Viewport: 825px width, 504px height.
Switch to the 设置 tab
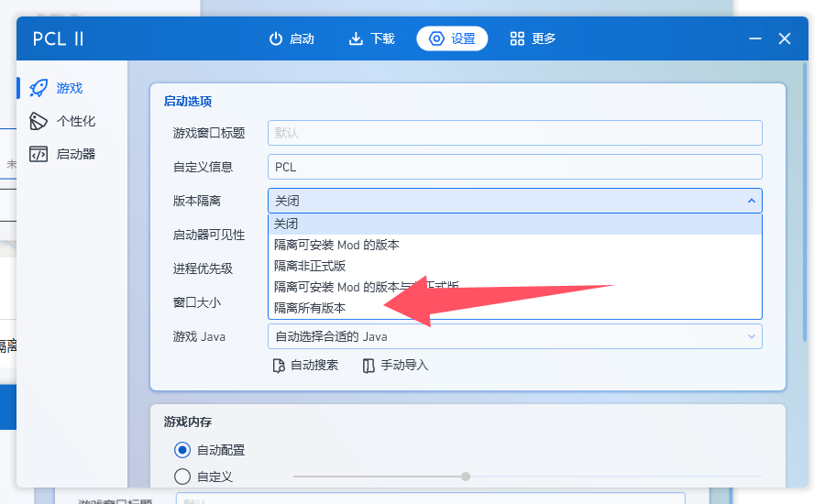[452, 38]
